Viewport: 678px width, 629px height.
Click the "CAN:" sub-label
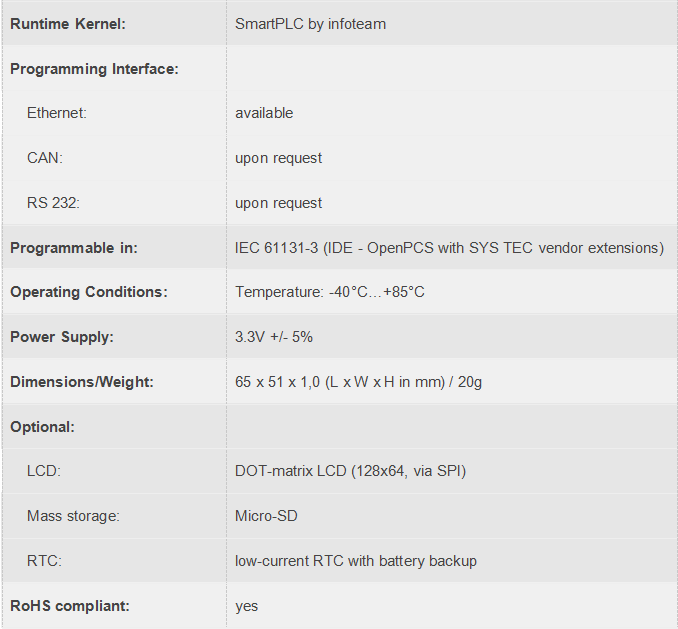pyautogui.click(x=45, y=158)
